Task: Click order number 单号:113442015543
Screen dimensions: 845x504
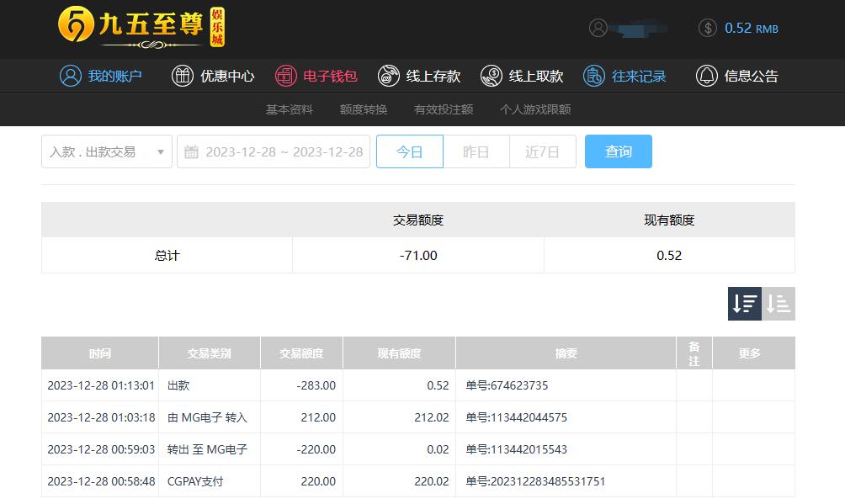Action: pyautogui.click(x=516, y=449)
